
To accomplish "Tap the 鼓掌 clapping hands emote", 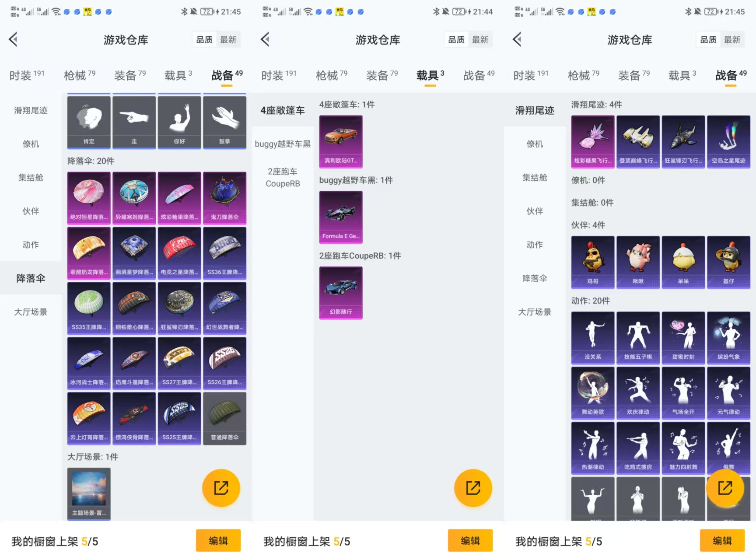I will pos(224,122).
